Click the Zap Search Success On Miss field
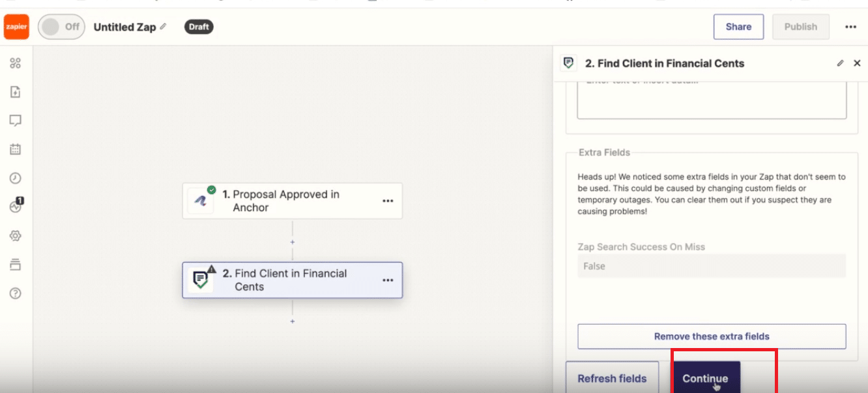 pos(712,266)
